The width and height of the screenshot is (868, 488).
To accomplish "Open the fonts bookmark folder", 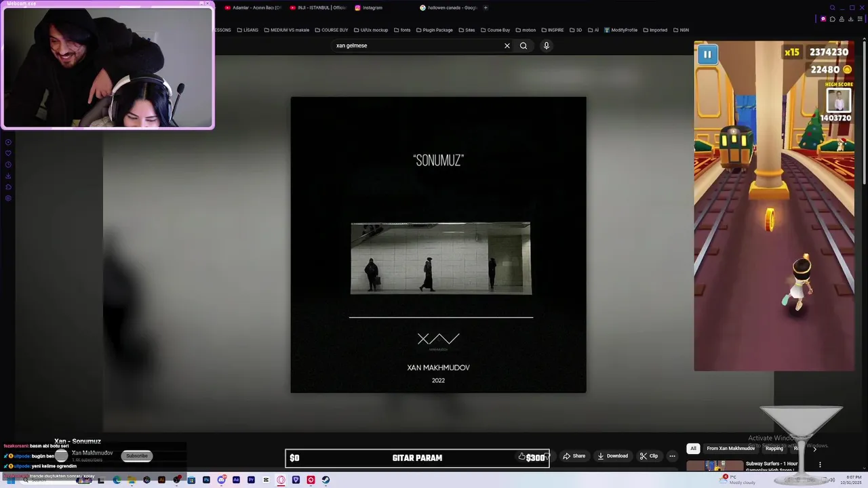I will (x=401, y=30).
